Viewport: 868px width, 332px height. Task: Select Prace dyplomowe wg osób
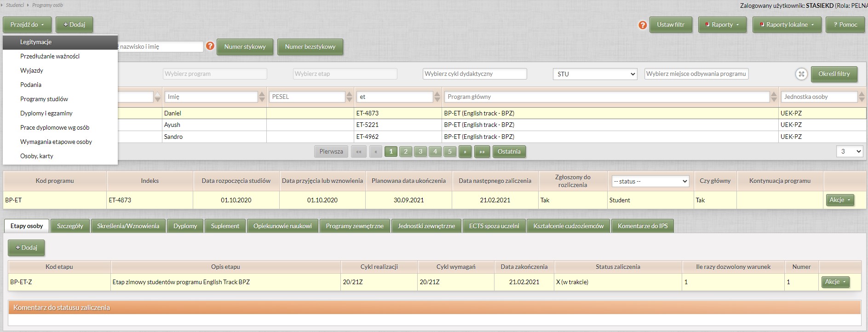[60, 127]
